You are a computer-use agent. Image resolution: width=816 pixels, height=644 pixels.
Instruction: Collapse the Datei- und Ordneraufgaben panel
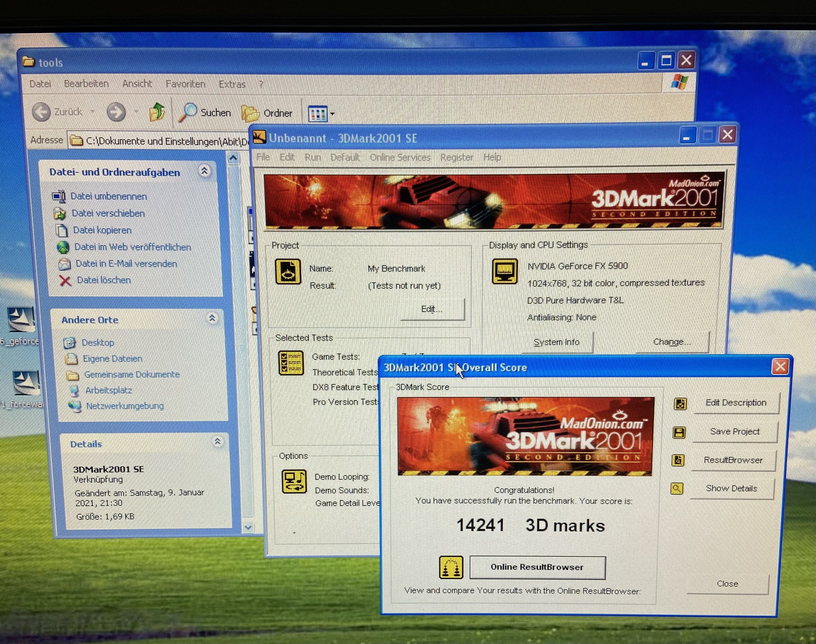205,171
